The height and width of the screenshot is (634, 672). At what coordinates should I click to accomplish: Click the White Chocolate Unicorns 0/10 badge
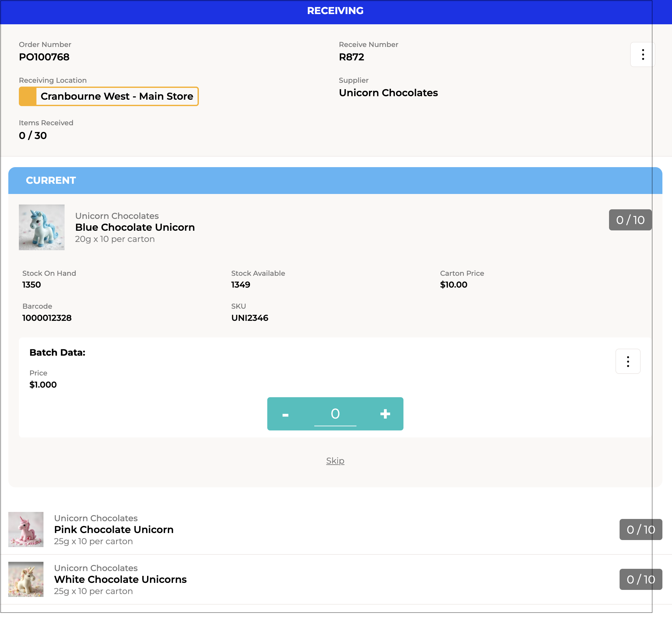[640, 579]
